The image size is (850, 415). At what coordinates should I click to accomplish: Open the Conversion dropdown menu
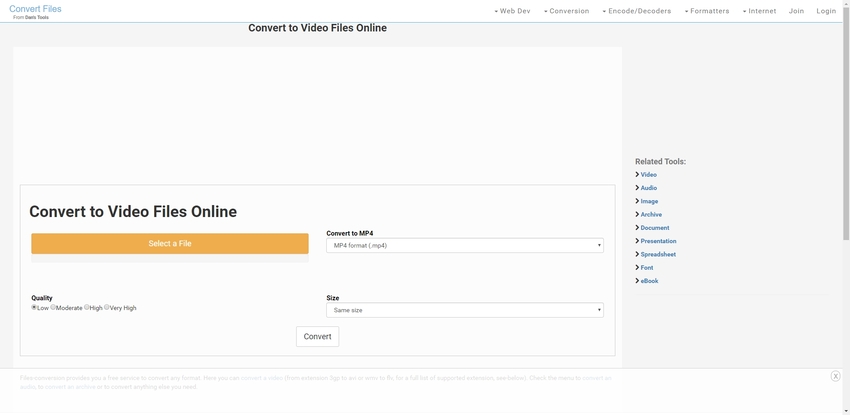point(566,11)
